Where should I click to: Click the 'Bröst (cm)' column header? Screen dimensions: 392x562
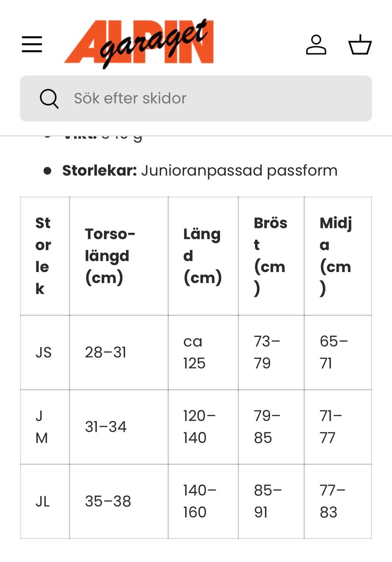click(x=270, y=256)
